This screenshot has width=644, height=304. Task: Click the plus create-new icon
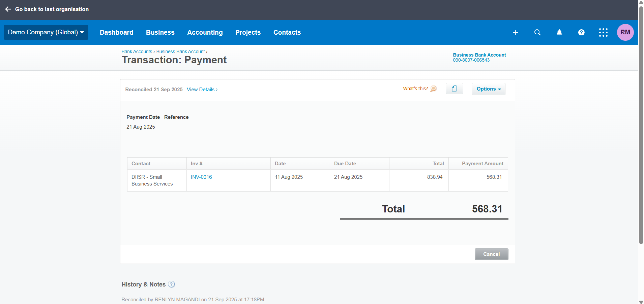516,33
